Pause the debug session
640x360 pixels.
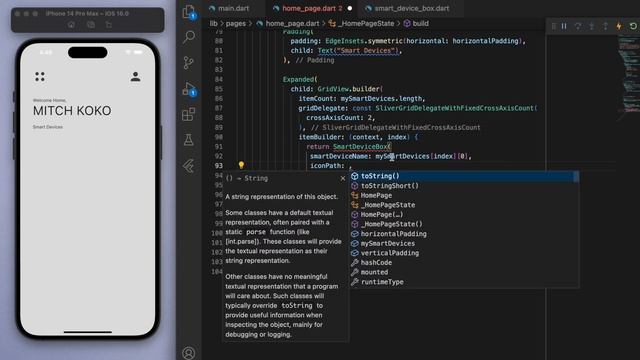(564, 26)
